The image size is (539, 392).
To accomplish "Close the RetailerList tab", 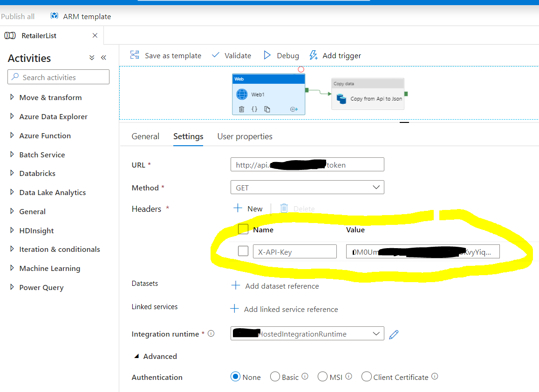I will [95, 35].
